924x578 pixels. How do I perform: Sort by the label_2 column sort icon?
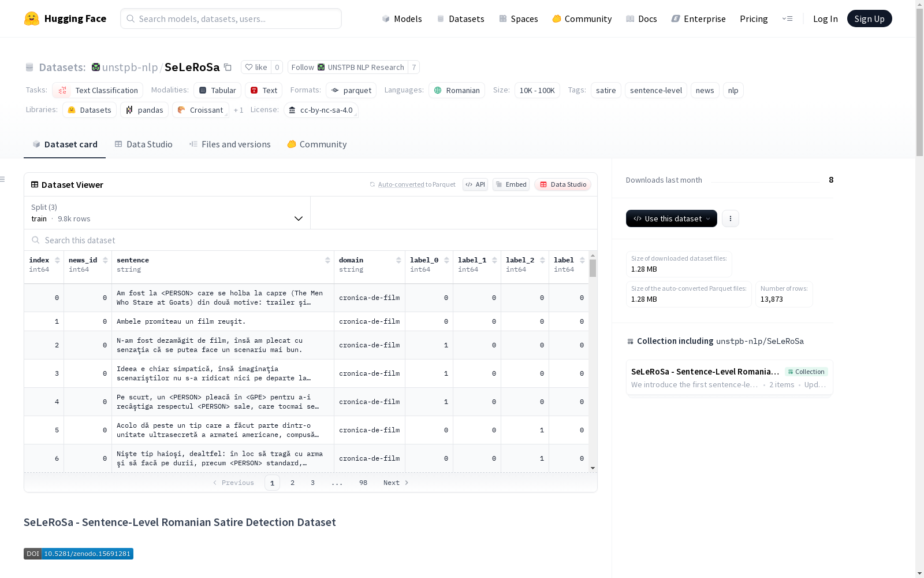click(542, 260)
